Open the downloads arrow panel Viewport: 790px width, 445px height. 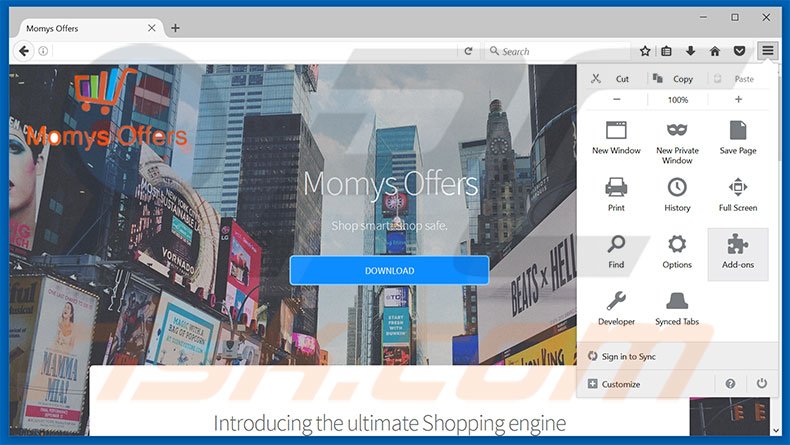[x=691, y=51]
